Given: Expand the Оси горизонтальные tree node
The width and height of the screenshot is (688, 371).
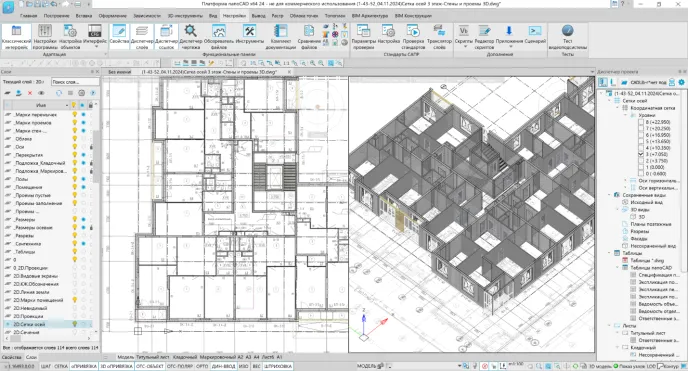Looking at the screenshot, I should pos(626,180).
